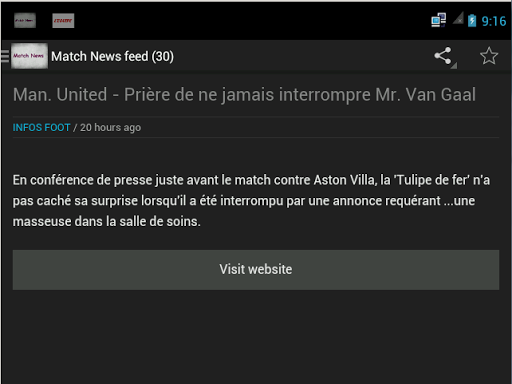Screen dimensions: 512x384
Task: Tap empty area below Visit website button
Action: point(256,337)
